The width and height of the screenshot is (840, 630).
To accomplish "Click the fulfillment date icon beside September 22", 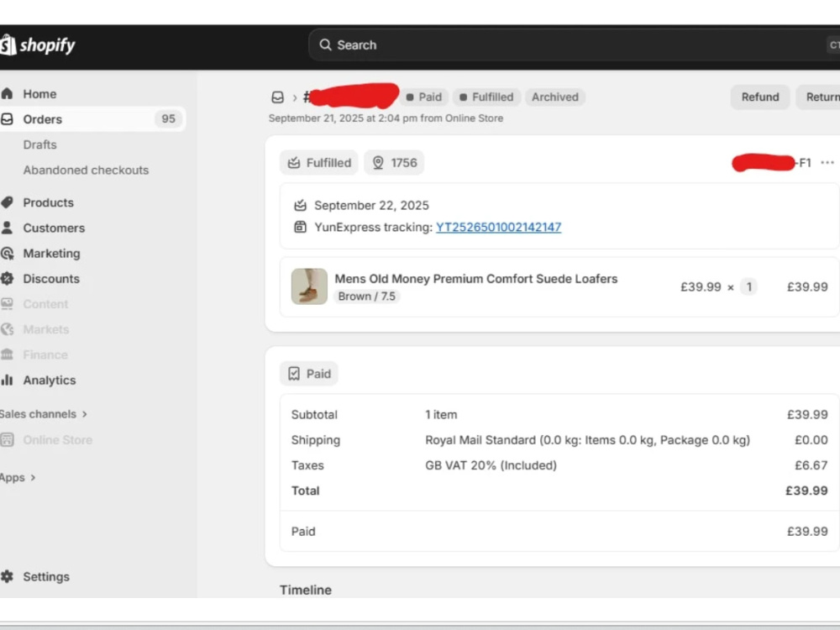I will pos(300,205).
